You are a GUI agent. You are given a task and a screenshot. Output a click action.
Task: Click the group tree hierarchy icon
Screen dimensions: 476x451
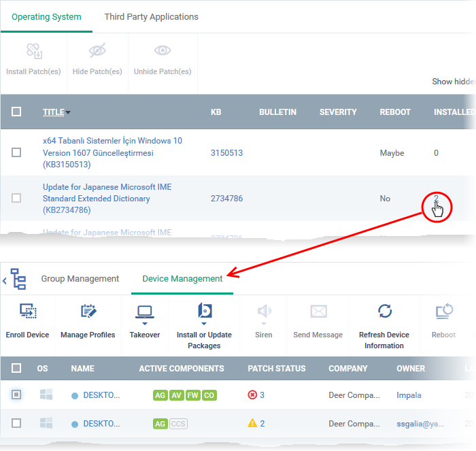18,280
